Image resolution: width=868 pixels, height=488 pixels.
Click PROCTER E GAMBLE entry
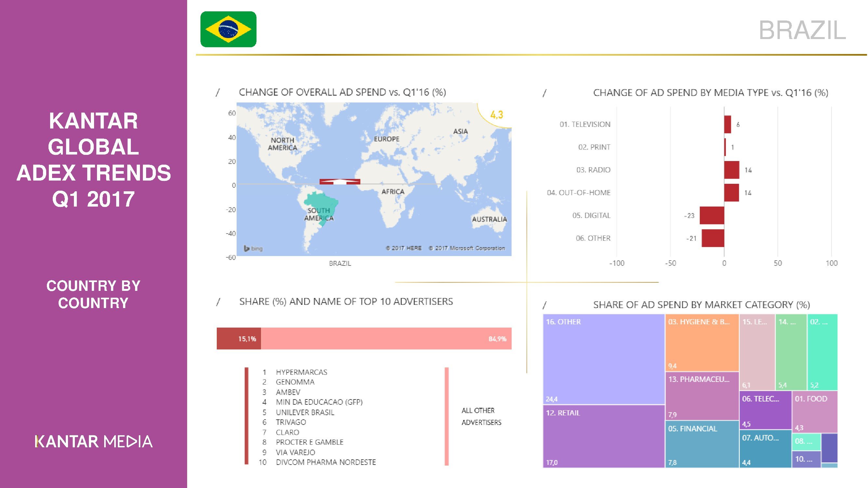pyautogui.click(x=309, y=442)
